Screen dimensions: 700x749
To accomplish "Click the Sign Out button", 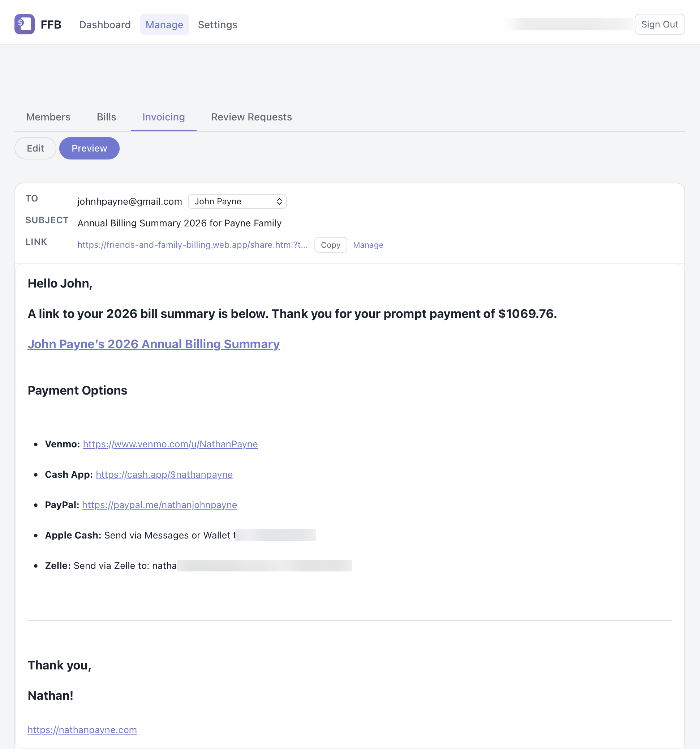I will (659, 24).
